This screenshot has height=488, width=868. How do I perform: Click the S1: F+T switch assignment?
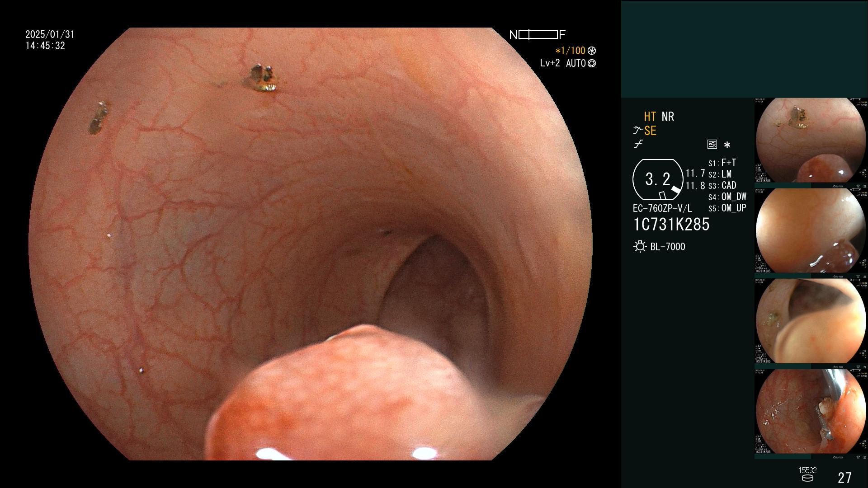[x=722, y=163]
